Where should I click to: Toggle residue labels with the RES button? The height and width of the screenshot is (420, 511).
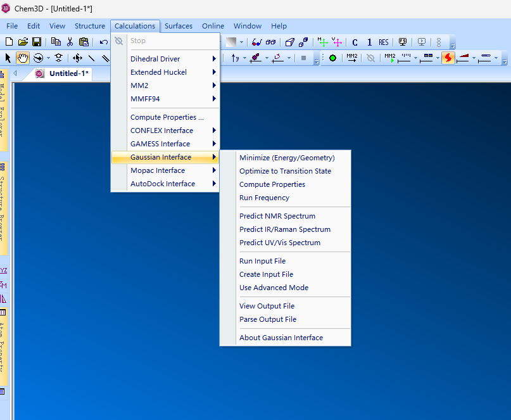point(384,42)
